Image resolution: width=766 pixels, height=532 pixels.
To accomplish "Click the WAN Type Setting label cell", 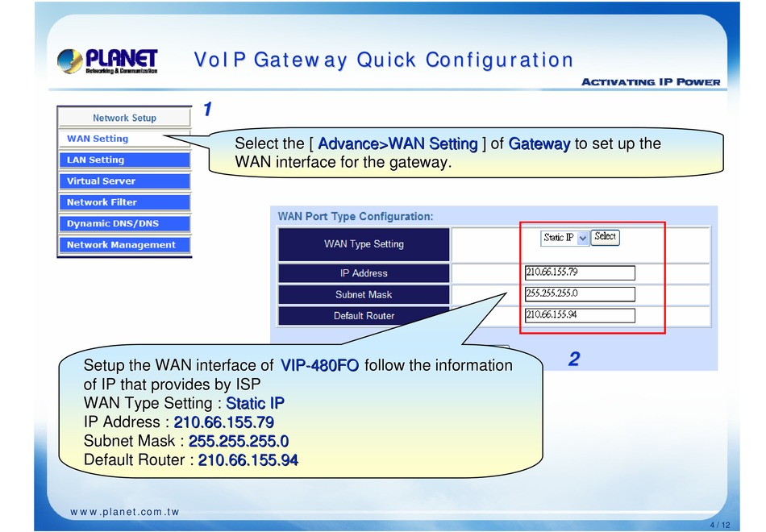I will [x=364, y=244].
